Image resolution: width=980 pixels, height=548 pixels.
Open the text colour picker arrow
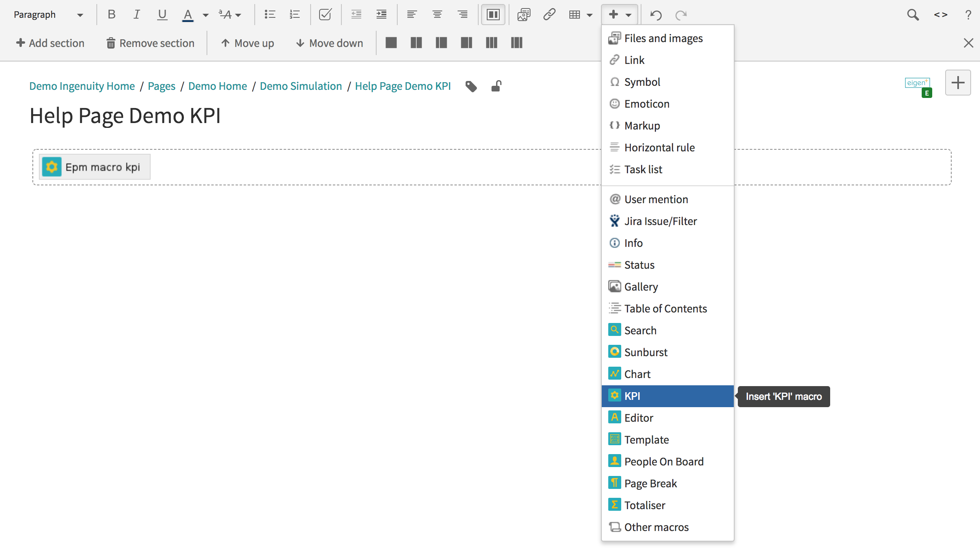(x=206, y=15)
